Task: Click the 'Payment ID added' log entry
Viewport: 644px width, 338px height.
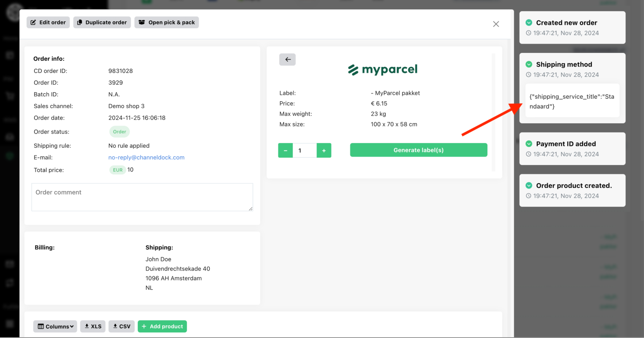Action: (x=572, y=149)
